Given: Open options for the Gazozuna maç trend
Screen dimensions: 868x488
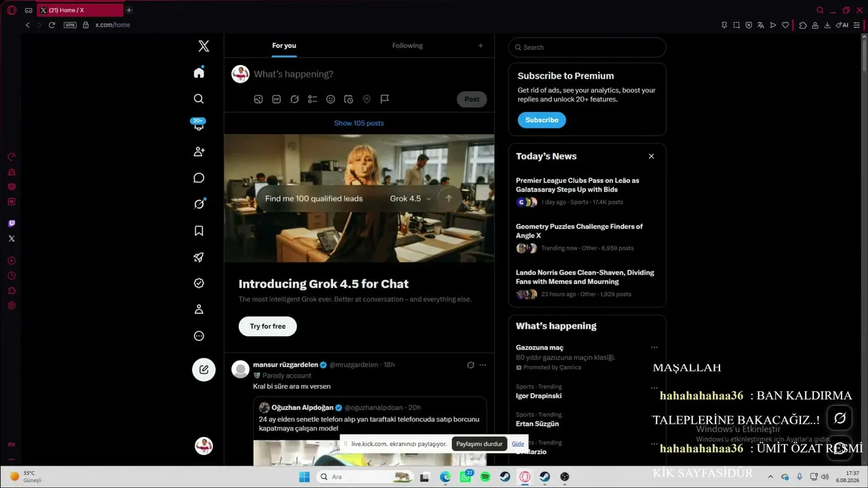Looking at the screenshot, I should pyautogui.click(x=654, y=347).
